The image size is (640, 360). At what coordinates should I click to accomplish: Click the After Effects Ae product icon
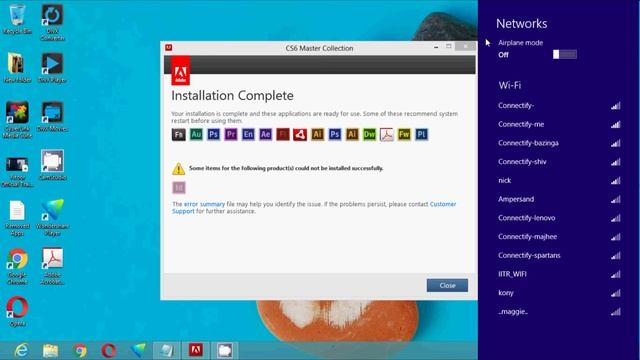point(265,134)
